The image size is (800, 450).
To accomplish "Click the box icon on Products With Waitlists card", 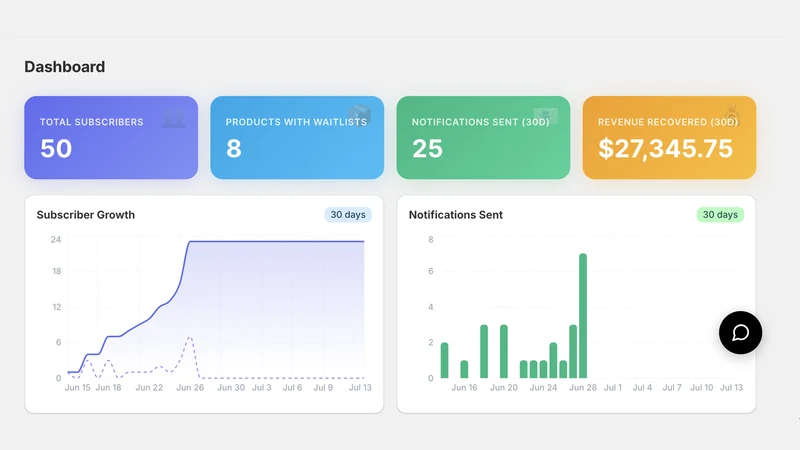I will coord(359,115).
